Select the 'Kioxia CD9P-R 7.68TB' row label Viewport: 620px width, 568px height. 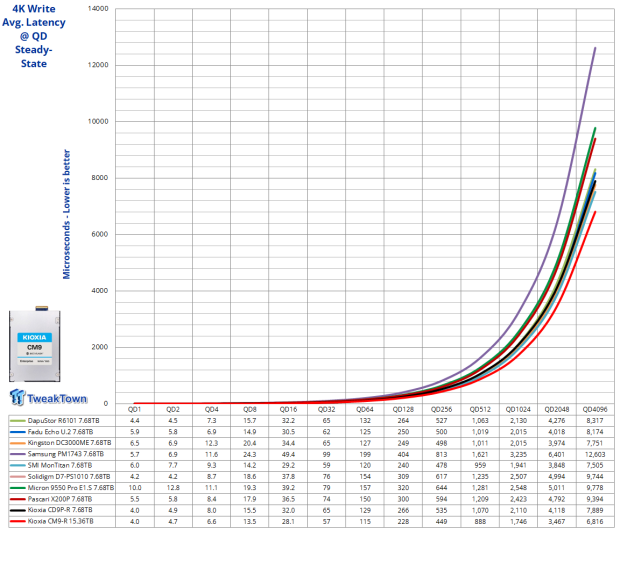60,510
